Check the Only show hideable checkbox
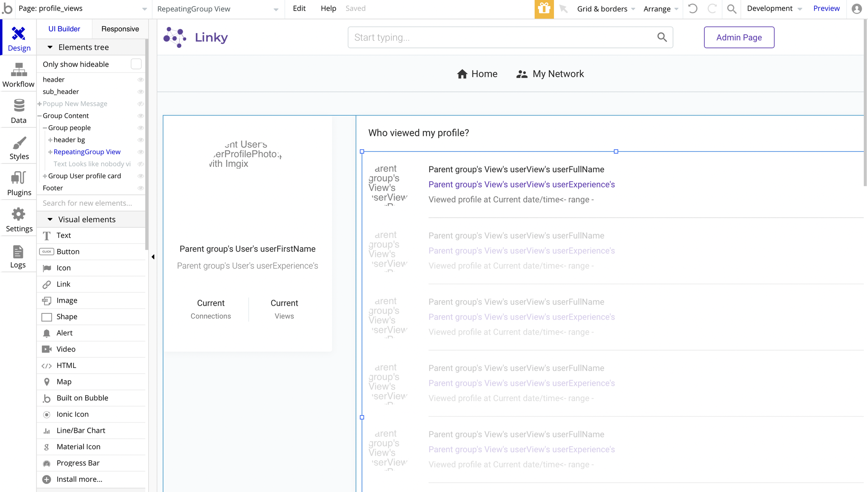The image size is (868, 492). [136, 64]
